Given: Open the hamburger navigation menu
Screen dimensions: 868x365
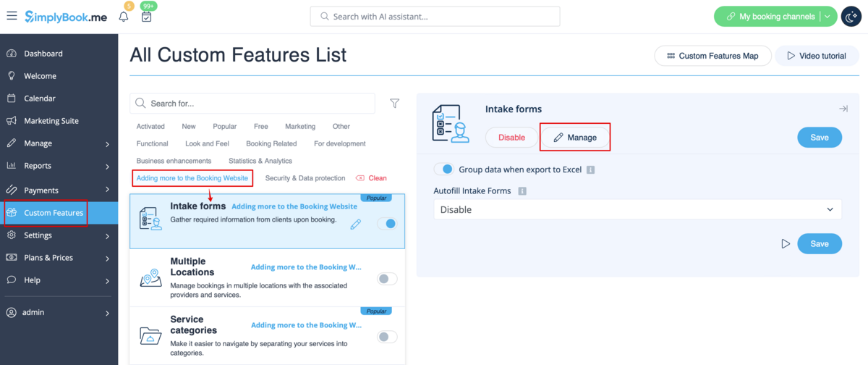Looking at the screenshot, I should (x=12, y=16).
